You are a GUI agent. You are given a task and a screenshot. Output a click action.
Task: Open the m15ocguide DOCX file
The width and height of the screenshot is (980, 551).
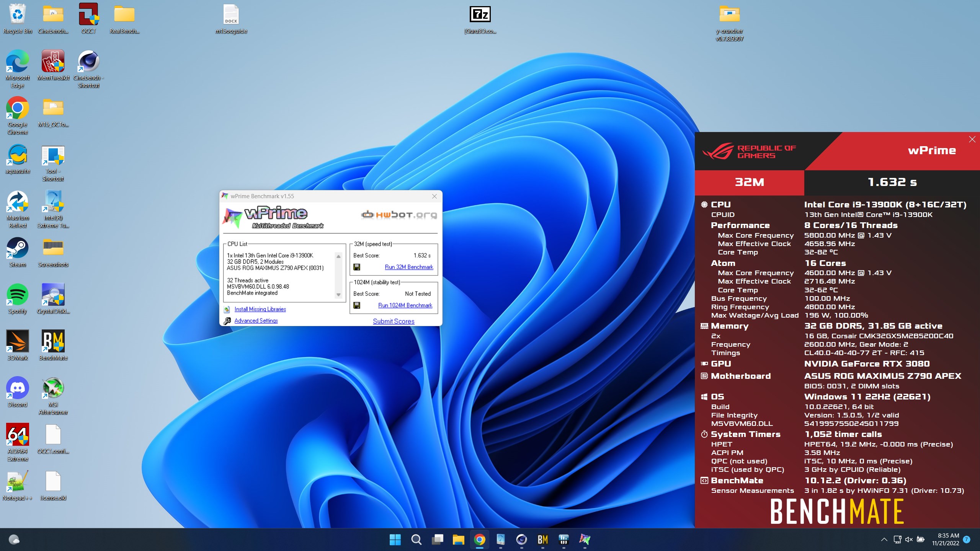pos(231,18)
